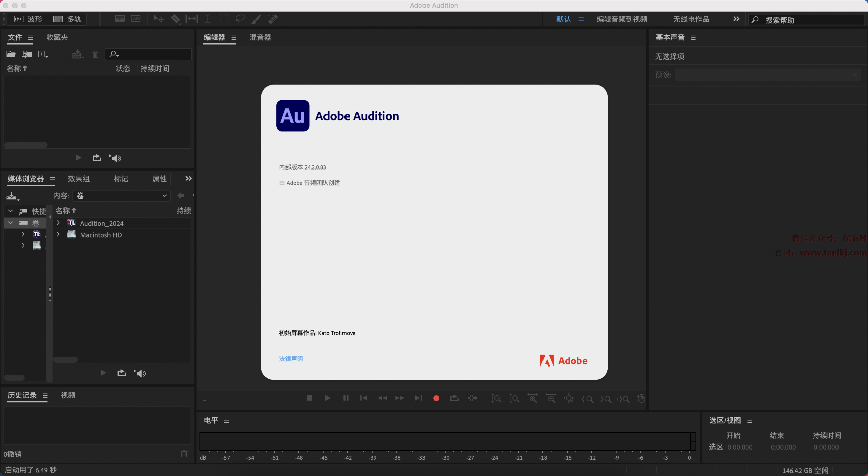The width and height of the screenshot is (868, 476).
Task: Click the fast forward button in the transport
Action: tap(400, 398)
